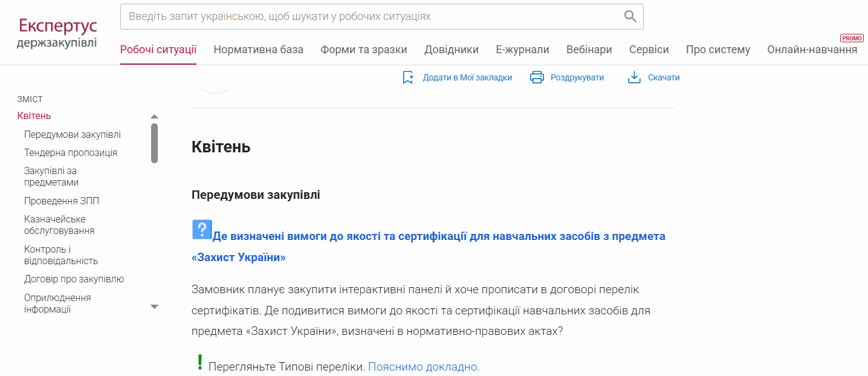
Task: Select Договір про закупівлю in contents
Action: [74, 279]
